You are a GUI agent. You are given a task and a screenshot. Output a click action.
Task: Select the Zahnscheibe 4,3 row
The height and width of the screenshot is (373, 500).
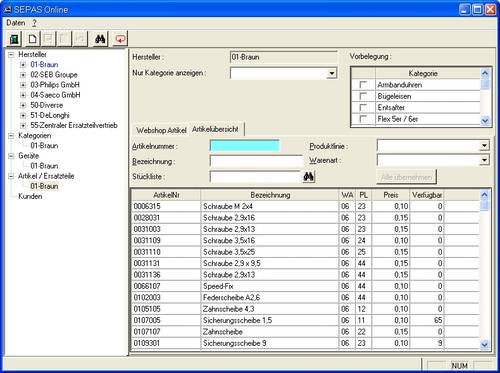pos(305,309)
